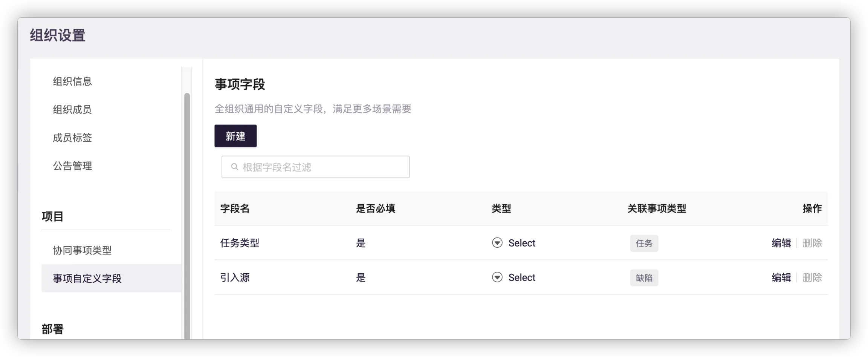
Task: Click the 引入源 field name cell
Action: 235,278
